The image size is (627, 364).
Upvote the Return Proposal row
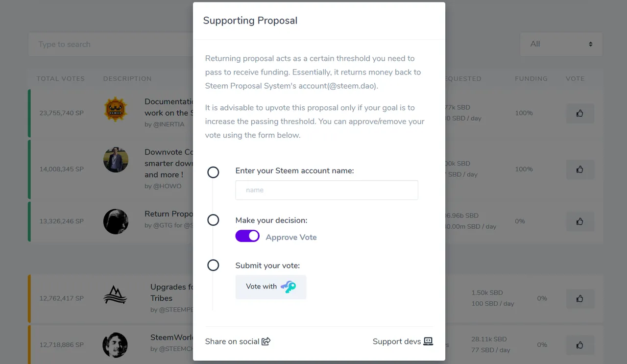point(580,221)
